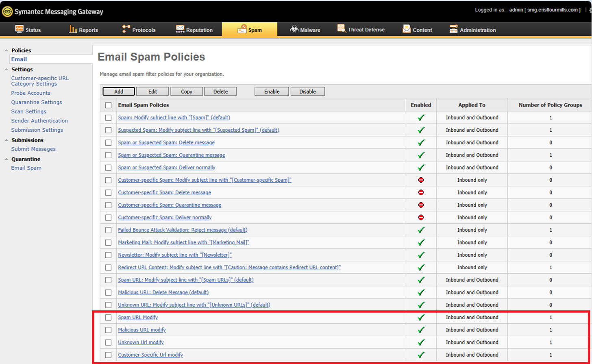Open the Administration tab

point(472,29)
